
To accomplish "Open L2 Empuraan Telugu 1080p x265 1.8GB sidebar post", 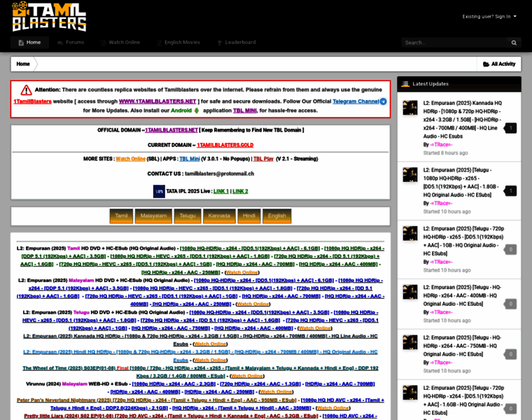I will pos(461,183).
